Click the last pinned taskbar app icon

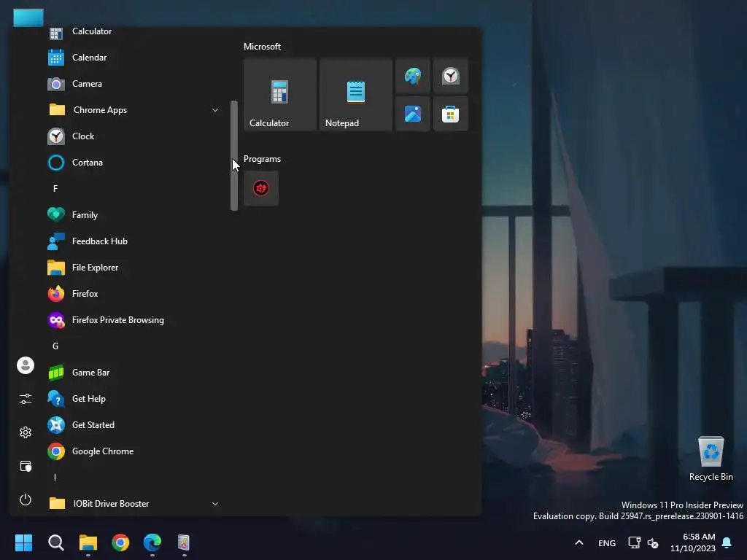tap(184, 542)
